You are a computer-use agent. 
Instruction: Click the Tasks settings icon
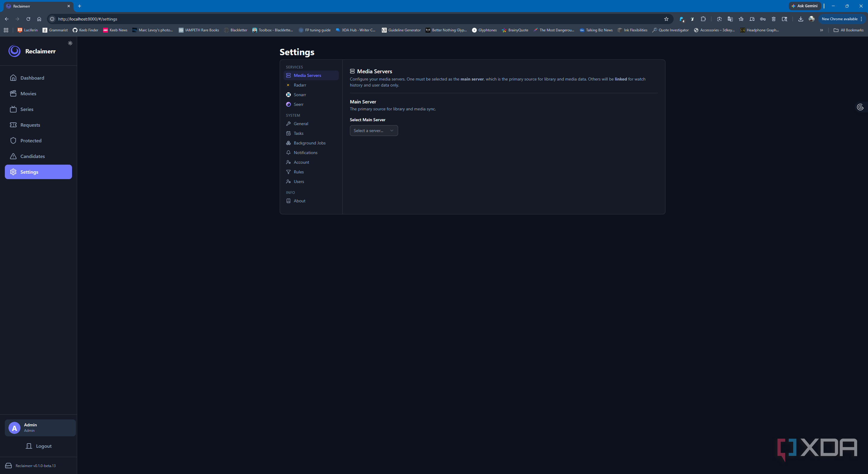click(x=288, y=133)
